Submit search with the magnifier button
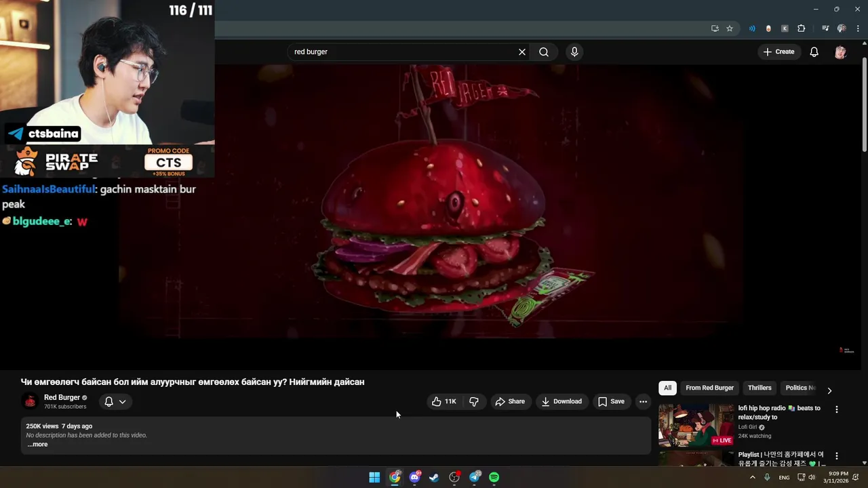 (544, 52)
